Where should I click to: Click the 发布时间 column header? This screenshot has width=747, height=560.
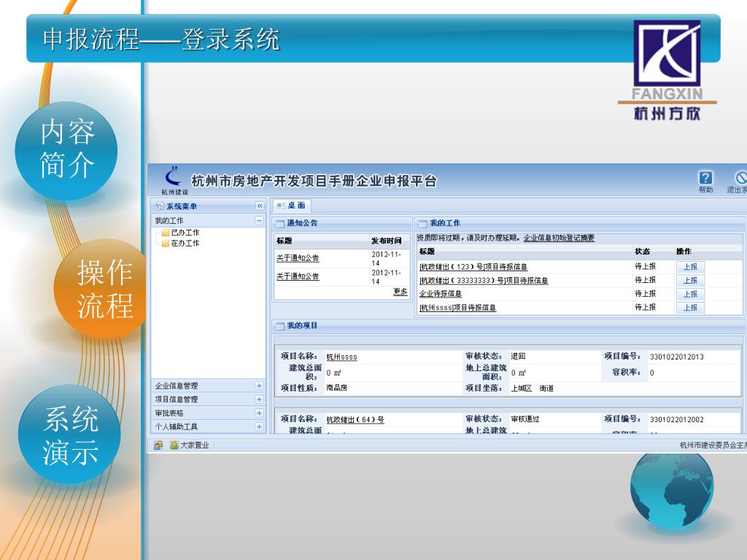387,241
